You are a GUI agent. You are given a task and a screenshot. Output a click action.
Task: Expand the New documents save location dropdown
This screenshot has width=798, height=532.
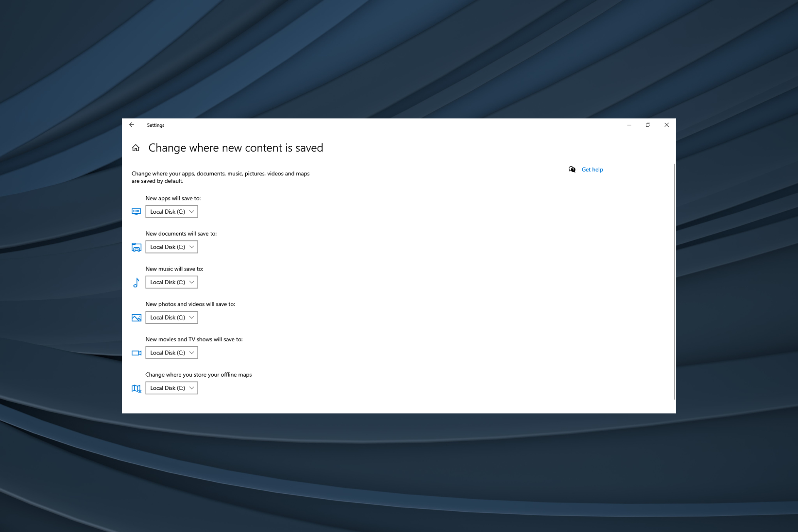[172, 247]
